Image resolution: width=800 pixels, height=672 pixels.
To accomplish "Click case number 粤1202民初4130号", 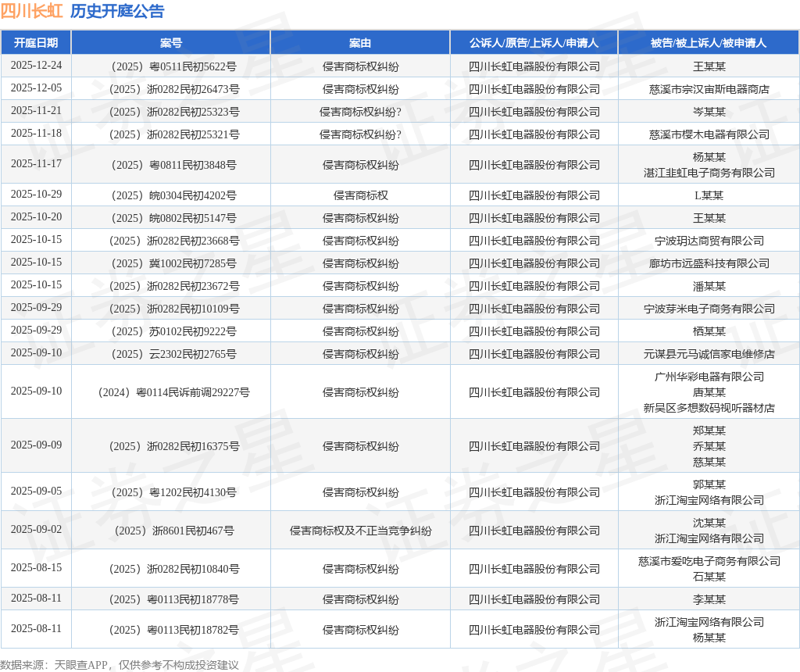I will coord(174,492).
